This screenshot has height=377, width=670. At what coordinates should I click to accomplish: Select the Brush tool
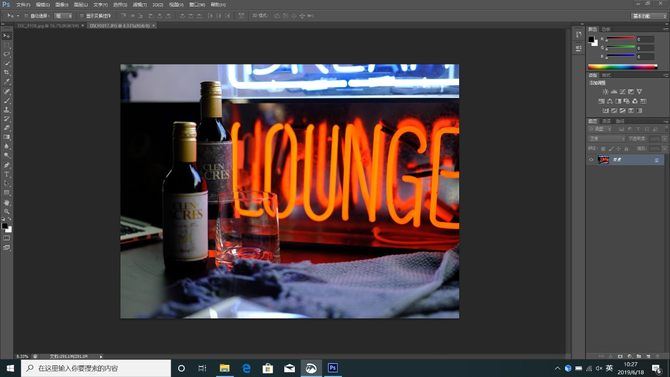coord(6,100)
